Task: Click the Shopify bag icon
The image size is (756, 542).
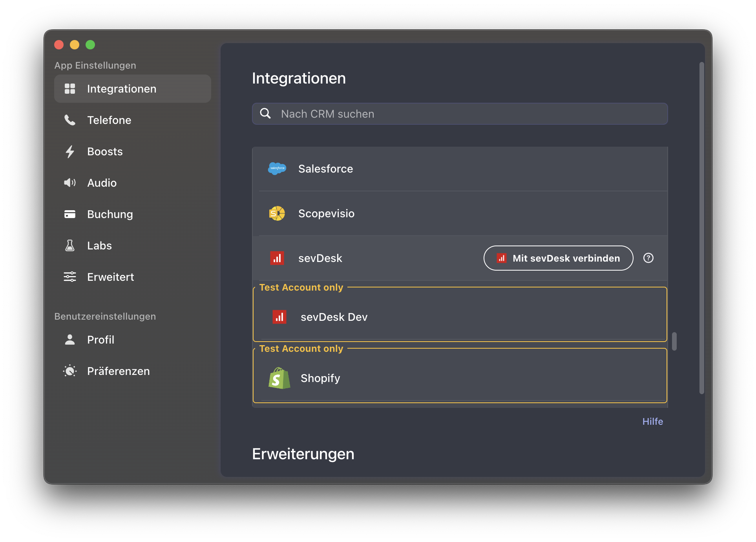Action: pyautogui.click(x=279, y=378)
